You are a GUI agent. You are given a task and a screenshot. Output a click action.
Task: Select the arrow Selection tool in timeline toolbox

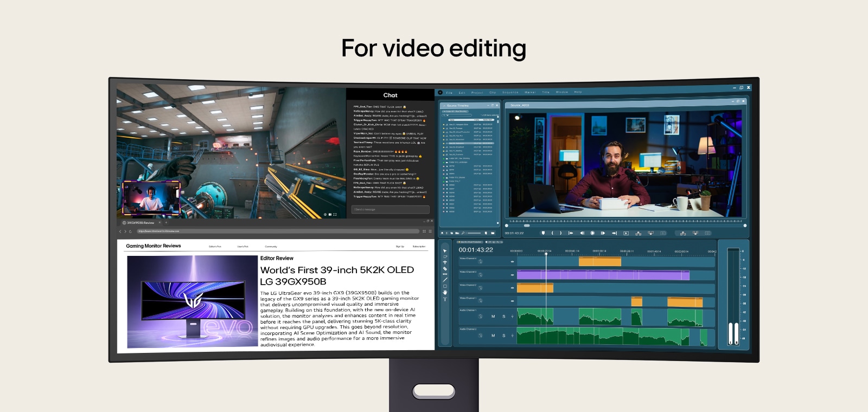(x=445, y=251)
